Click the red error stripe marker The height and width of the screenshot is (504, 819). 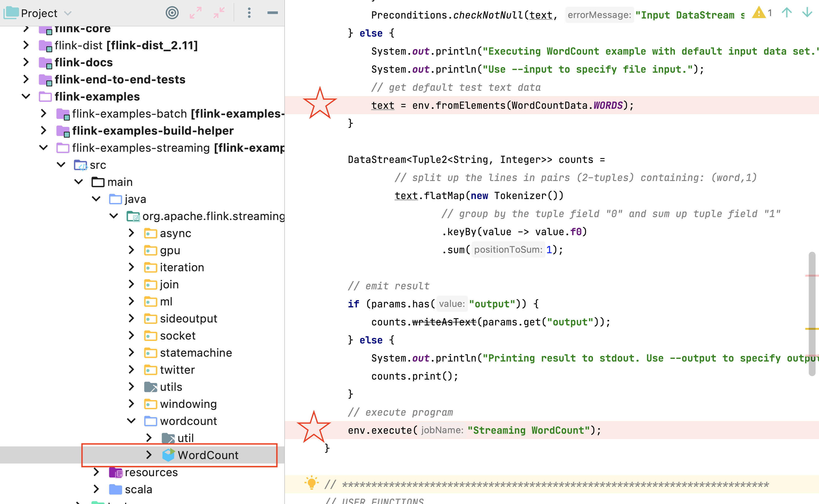[812, 276]
